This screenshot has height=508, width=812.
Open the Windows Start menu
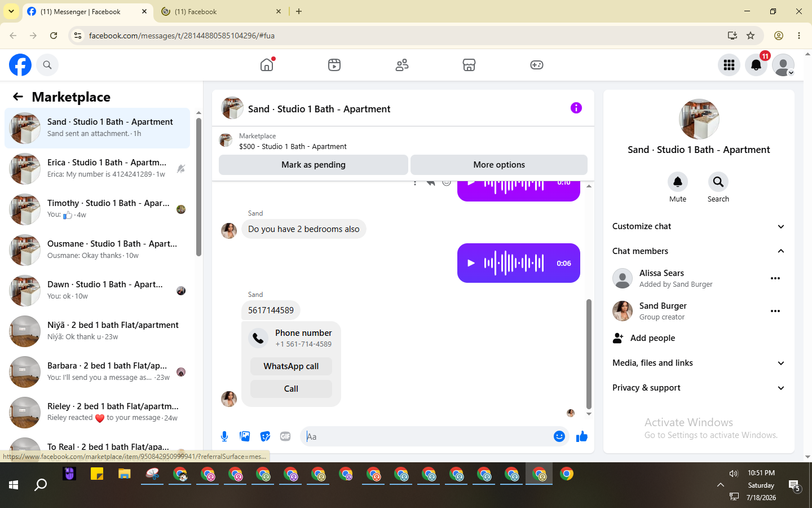(14, 485)
